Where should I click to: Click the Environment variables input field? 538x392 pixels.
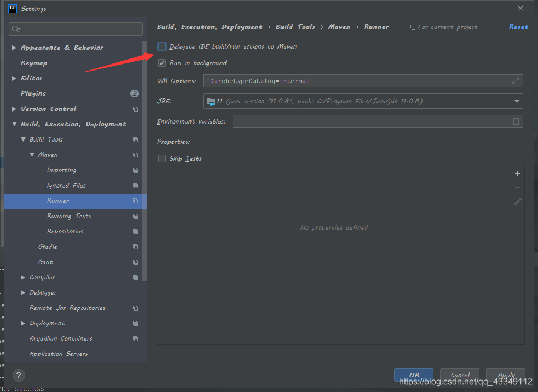point(378,121)
